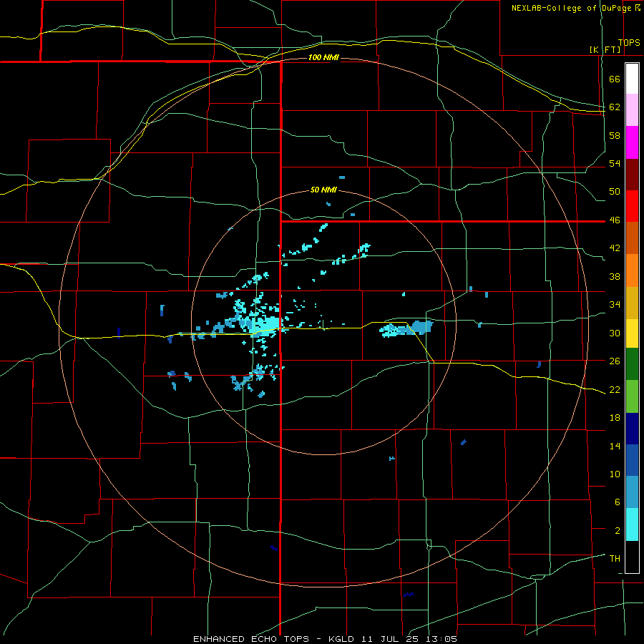Click the 'TH' legend label
The height and width of the screenshot is (644, 644).
[x=615, y=559]
